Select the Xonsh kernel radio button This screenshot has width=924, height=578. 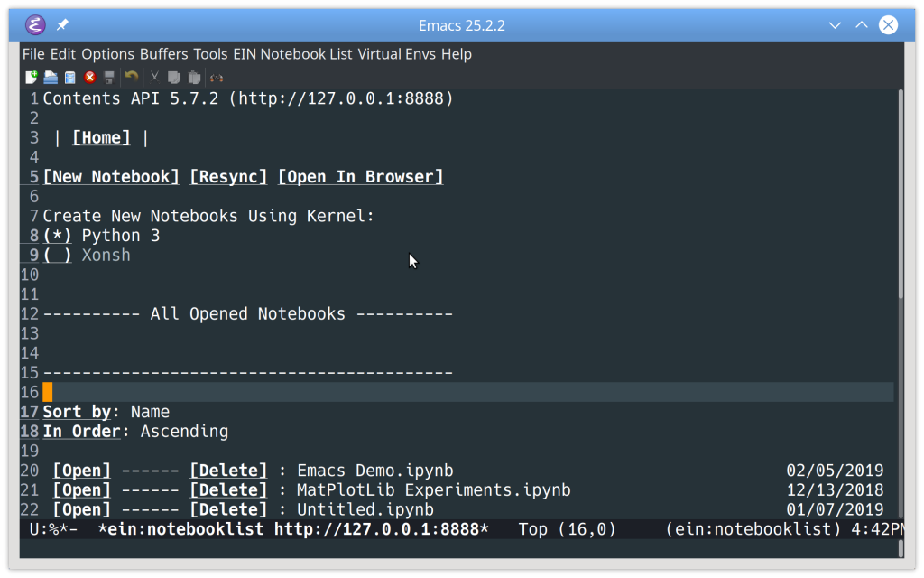coord(57,255)
